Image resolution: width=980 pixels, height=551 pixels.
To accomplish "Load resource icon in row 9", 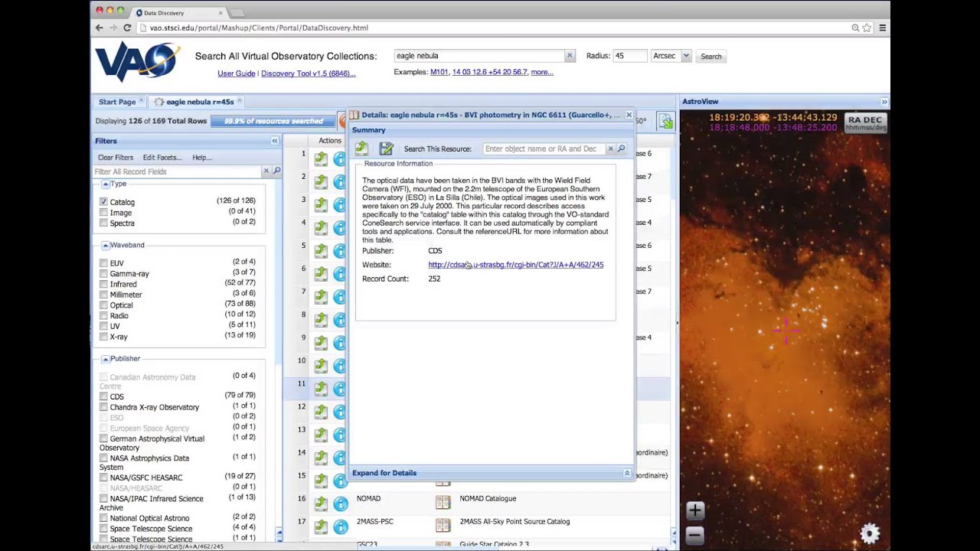I will [x=321, y=342].
